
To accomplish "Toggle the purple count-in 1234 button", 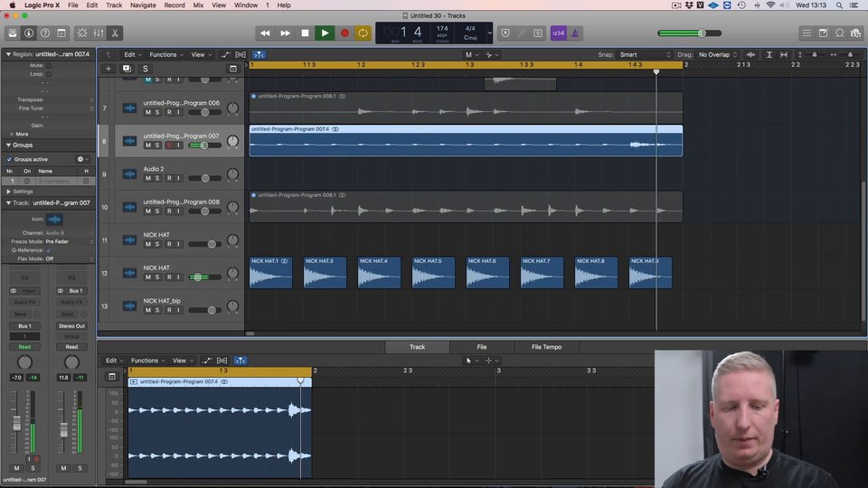I will pos(559,33).
